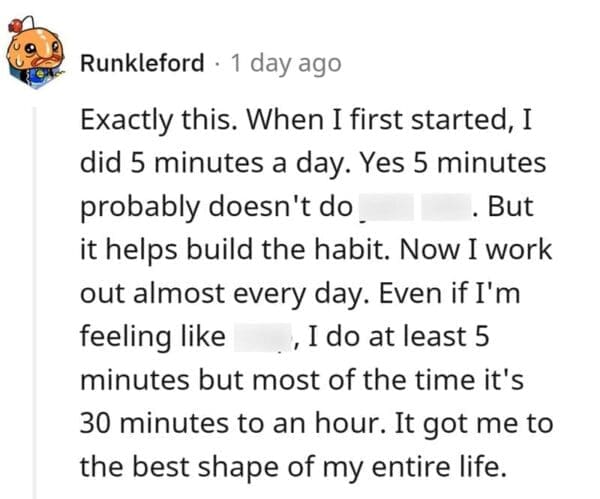Image resolution: width=600 pixels, height=499 pixels.
Task: Click the "1 day ago" timestamp
Action: [285, 63]
